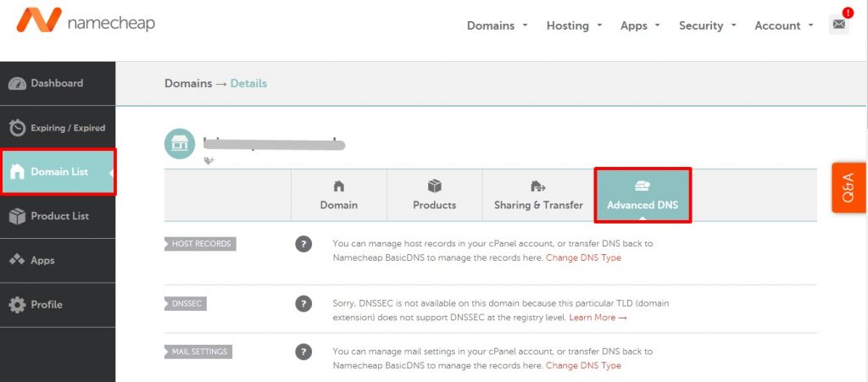Switch to the Domain tab
Viewport: 868px width, 382px height.
point(339,195)
